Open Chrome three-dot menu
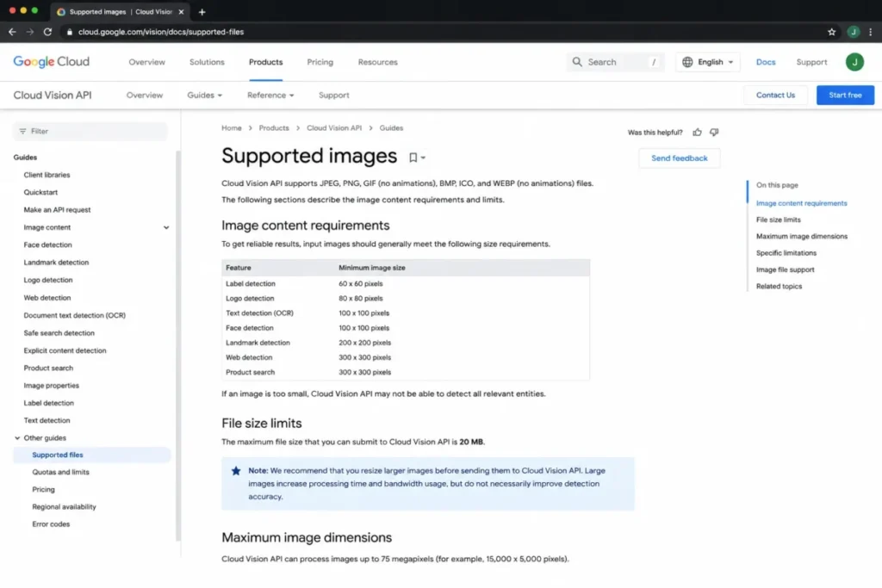 click(x=870, y=32)
